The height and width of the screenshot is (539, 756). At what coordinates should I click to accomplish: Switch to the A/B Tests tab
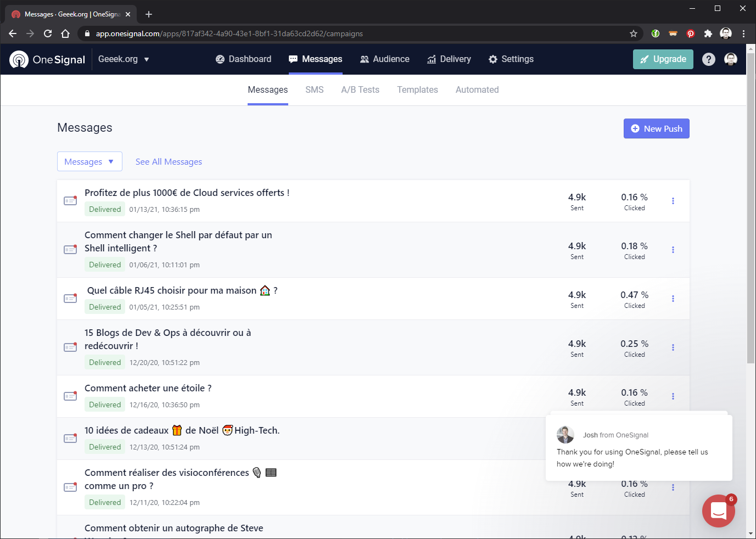coord(360,90)
